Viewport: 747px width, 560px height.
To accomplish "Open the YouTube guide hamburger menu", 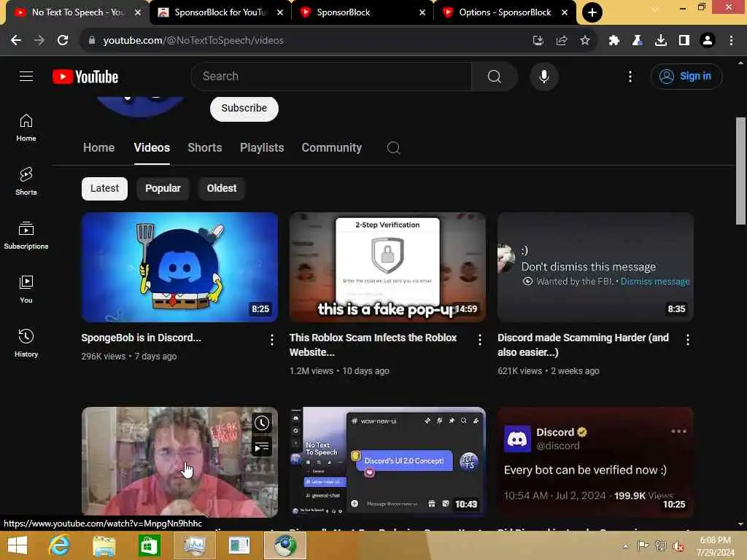I will tap(26, 76).
